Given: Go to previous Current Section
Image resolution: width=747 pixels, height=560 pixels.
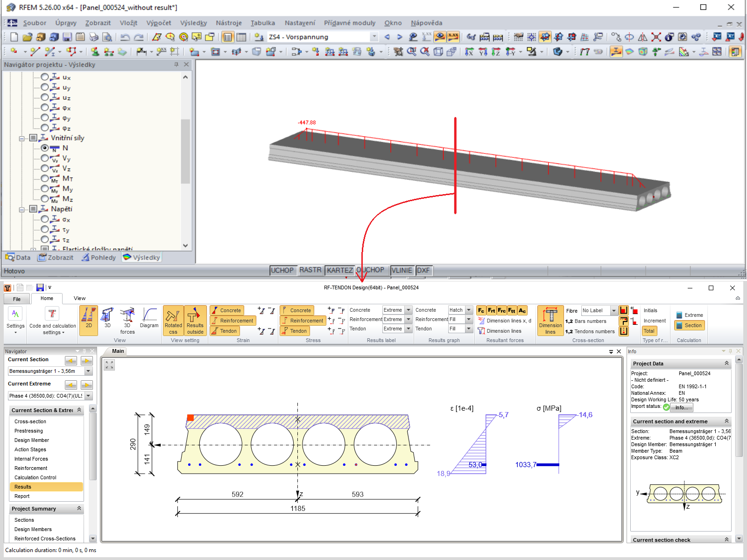Looking at the screenshot, I should [x=71, y=360].
